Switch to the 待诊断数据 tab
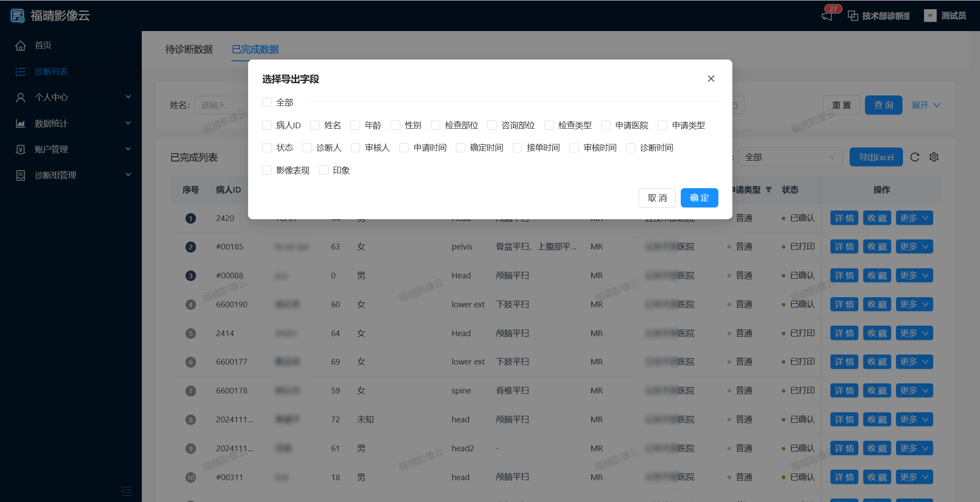Viewport: 980px width, 502px height. [189, 49]
